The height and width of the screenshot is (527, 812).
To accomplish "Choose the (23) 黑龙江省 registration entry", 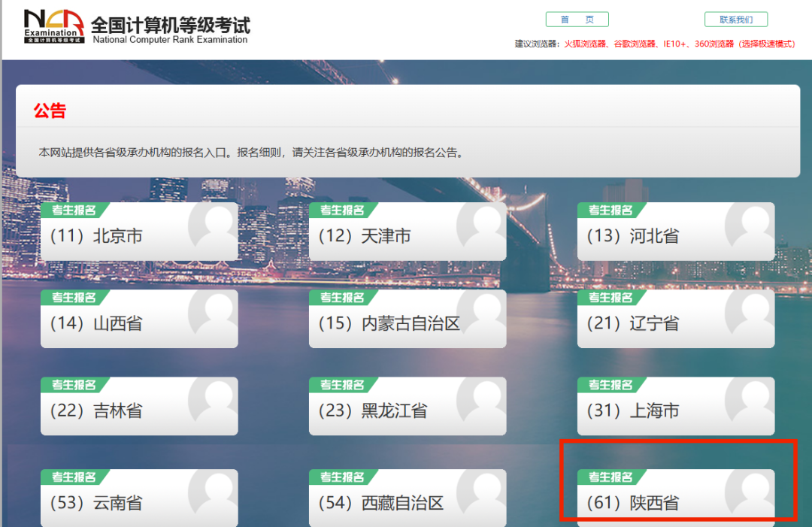I will (x=408, y=407).
